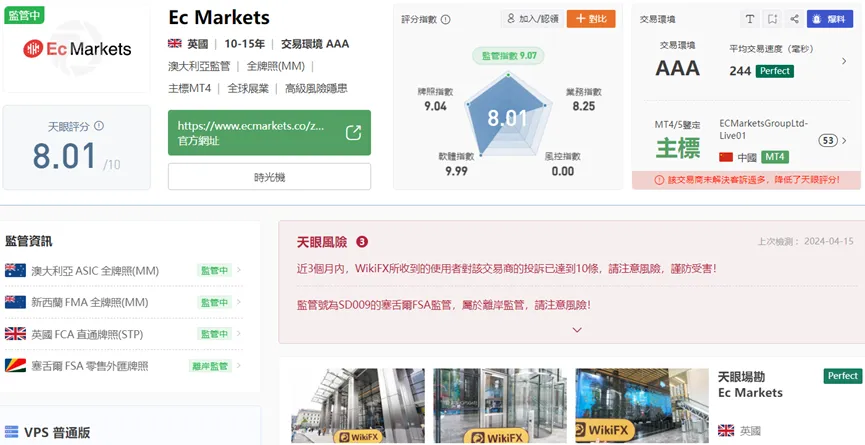This screenshot has height=445, width=865.
Task: Open third survey photo of lobby wall
Action: [x=642, y=406]
